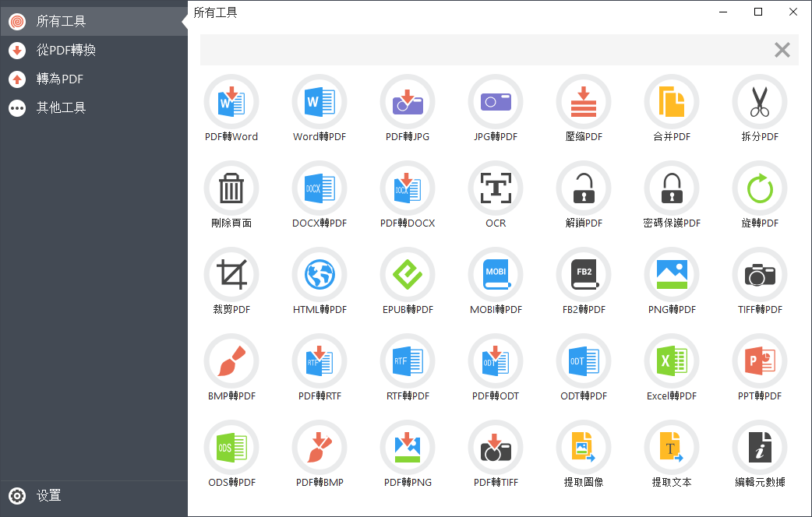Switch to the 轉為PDF sidebar category
The width and height of the screenshot is (812, 517).
click(x=60, y=79)
